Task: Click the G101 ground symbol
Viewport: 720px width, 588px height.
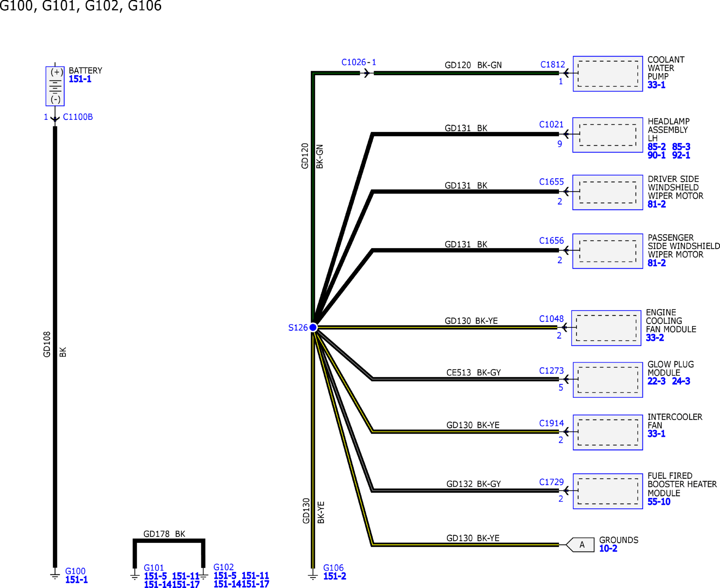Action: (x=135, y=576)
